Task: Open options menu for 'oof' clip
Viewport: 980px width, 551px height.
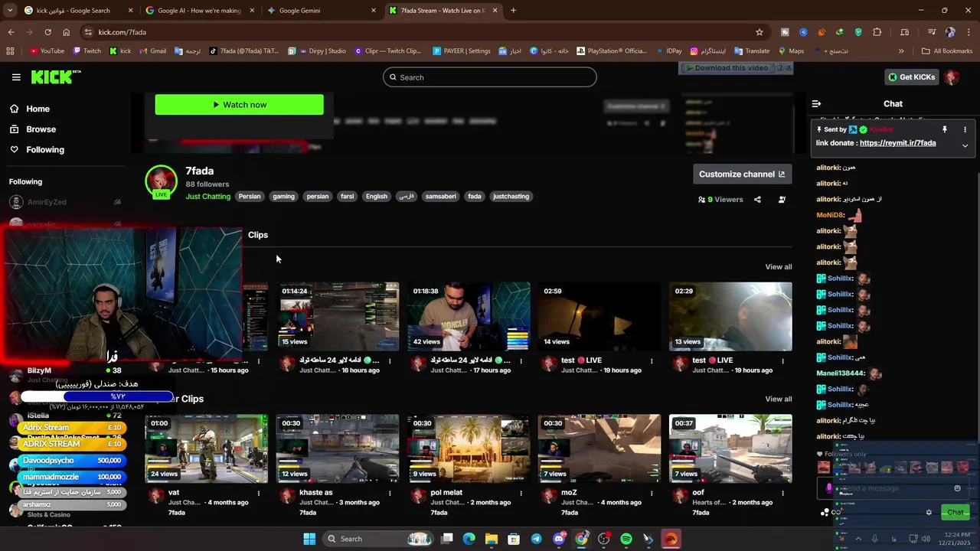Action: [x=782, y=494]
